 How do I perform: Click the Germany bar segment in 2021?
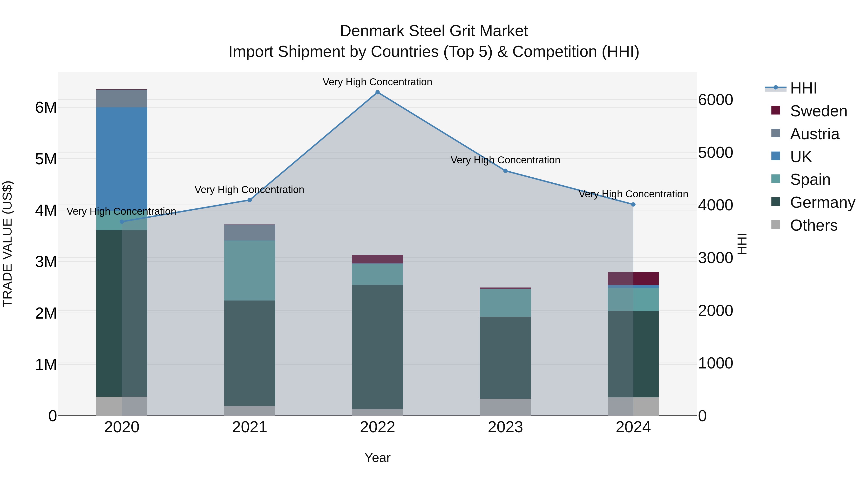point(250,353)
